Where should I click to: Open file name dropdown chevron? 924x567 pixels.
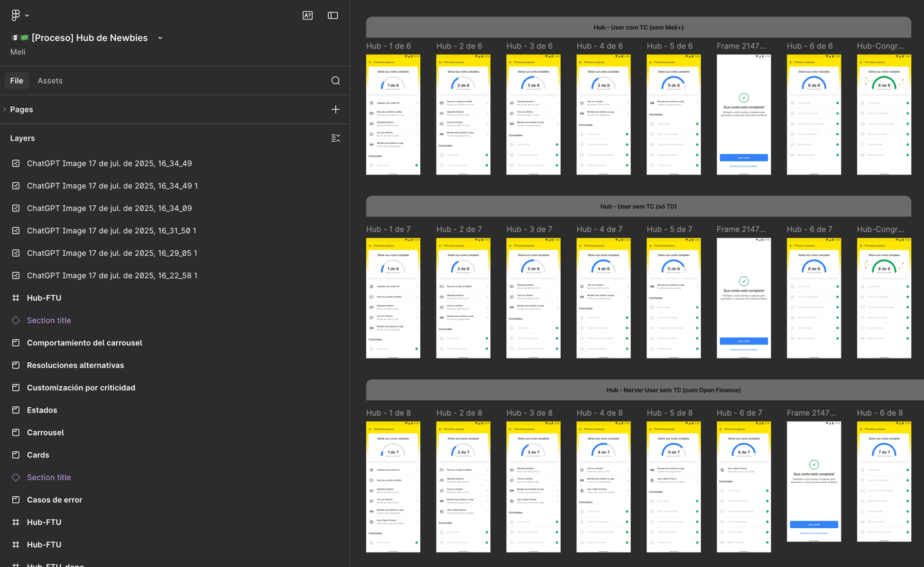160,38
